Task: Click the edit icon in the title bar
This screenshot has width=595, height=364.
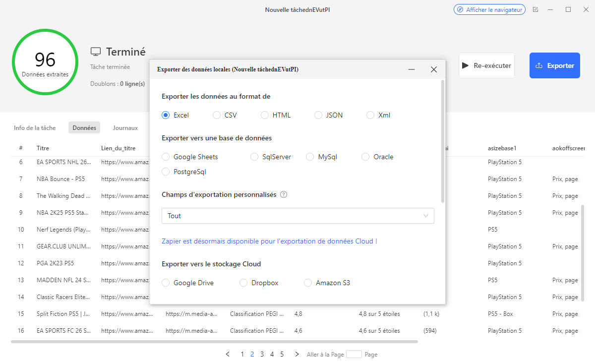Action: click(x=535, y=9)
